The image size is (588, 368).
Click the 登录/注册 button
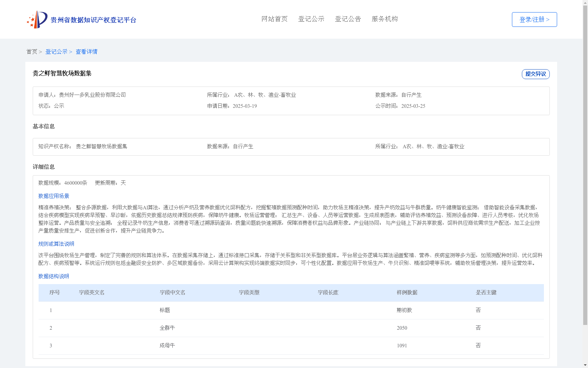point(534,20)
